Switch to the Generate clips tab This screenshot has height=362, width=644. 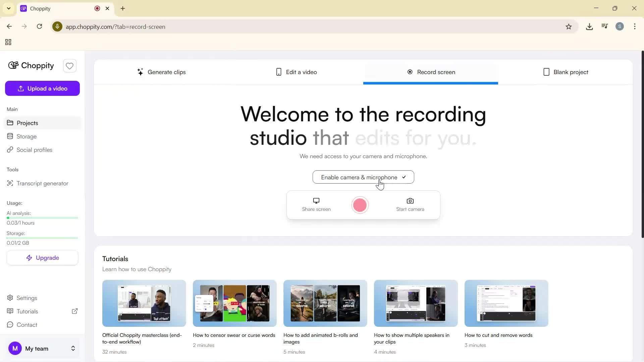point(162,72)
